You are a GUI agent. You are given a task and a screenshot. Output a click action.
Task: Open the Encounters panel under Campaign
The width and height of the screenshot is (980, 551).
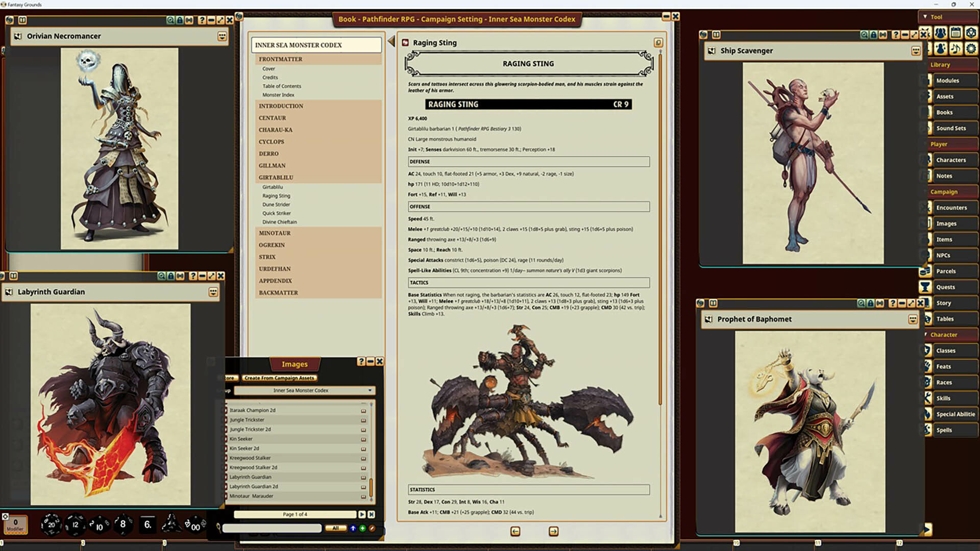click(952, 207)
